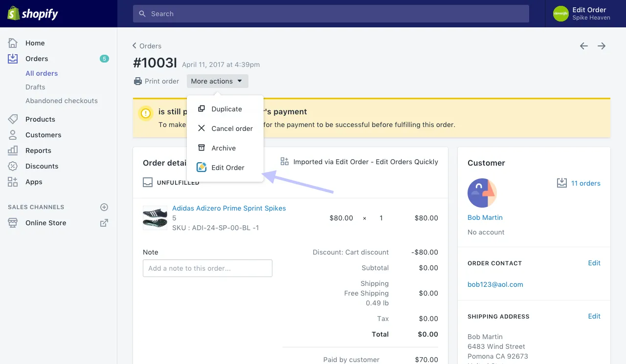The image size is (626, 364).
Task: Click the SKU ADI-24-SP-00-BL -1 text
Action: (x=216, y=228)
